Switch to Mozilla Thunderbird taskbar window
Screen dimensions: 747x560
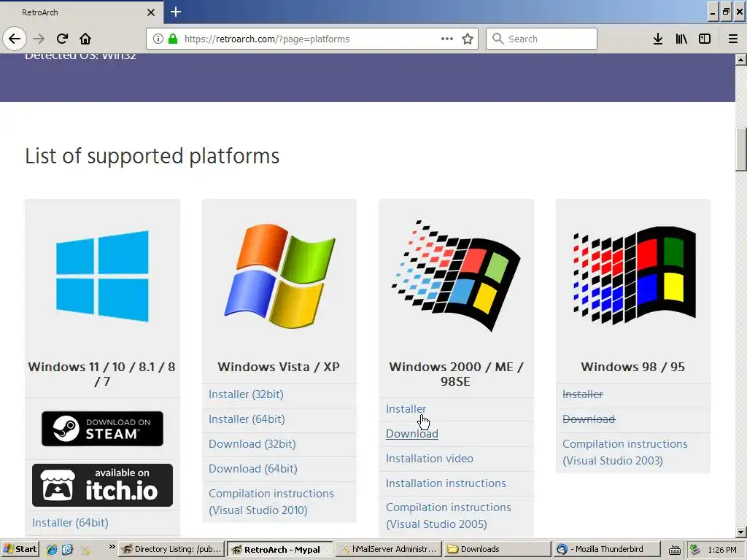(x=606, y=549)
